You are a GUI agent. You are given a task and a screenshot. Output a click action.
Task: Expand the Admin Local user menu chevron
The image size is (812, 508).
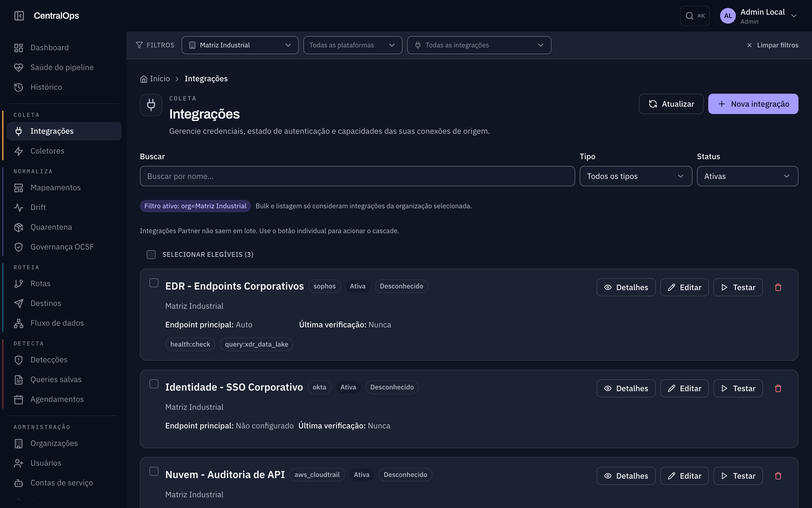tap(794, 16)
